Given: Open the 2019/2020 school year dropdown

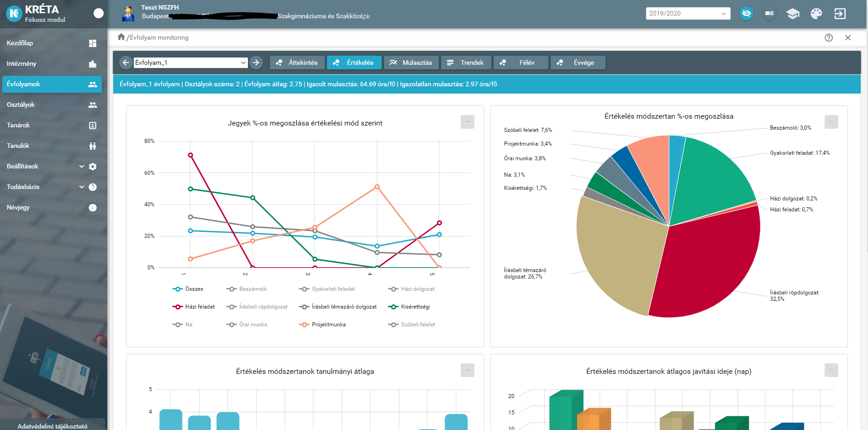Looking at the screenshot, I should pyautogui.click(x=688, y=13).
